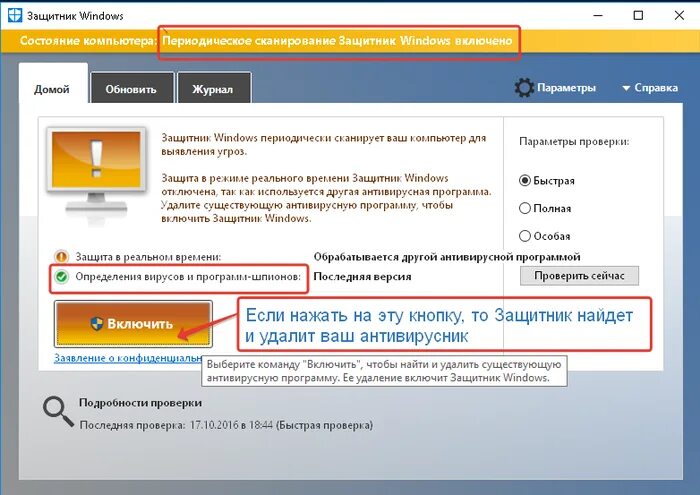
Task: Click 'Периодическое сканирование Защитник Windows включено' text
Action: [x=337, y=41]
